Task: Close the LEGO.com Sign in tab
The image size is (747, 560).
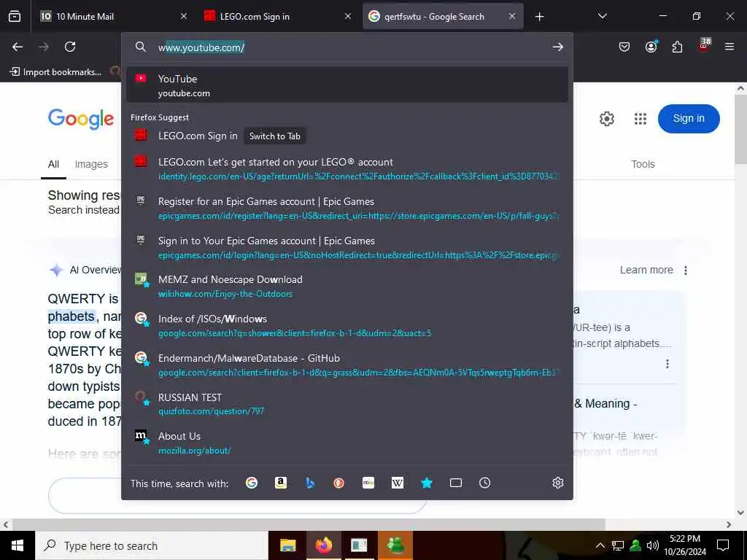Action: point(348,16)
